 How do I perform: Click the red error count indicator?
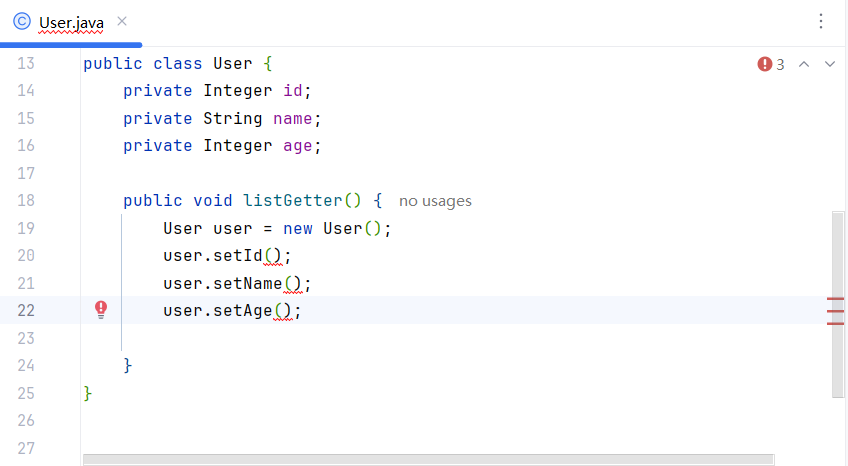point(771,64)
